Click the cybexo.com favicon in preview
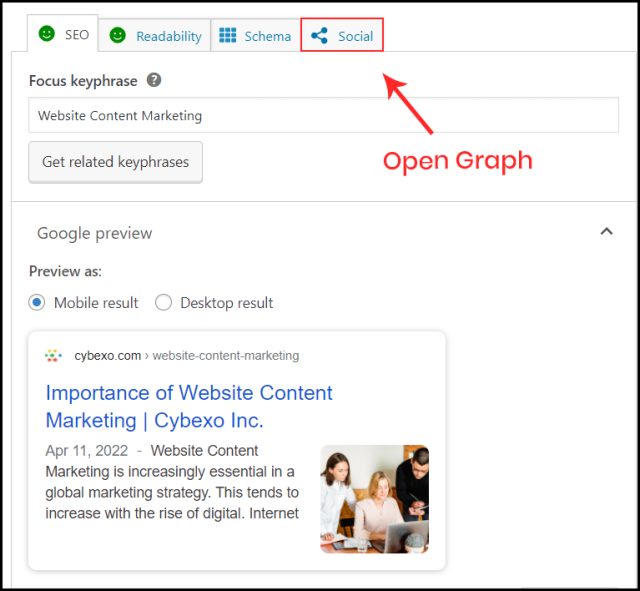640x591 pixels. pyautogui.click(x=53, y=355)
